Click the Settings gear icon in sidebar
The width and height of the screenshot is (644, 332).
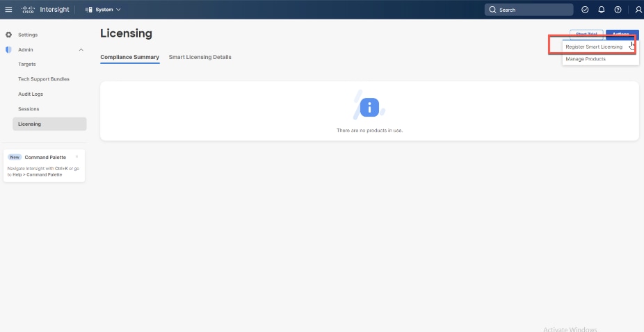(8, 35)
